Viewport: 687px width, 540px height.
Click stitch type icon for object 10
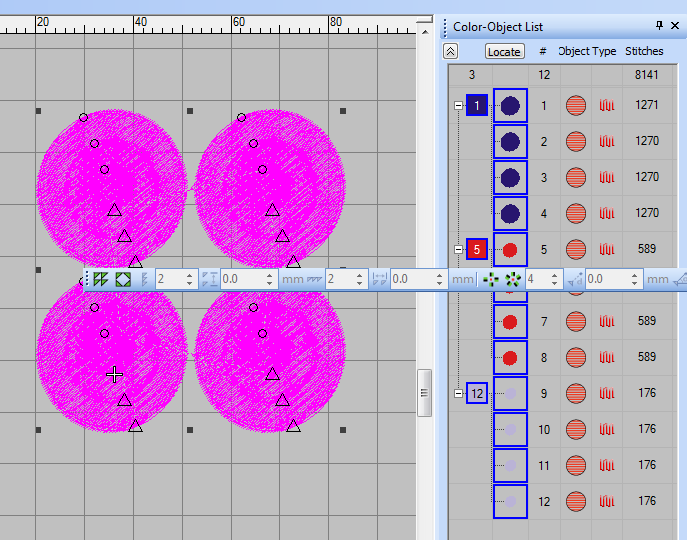[607, 429]
